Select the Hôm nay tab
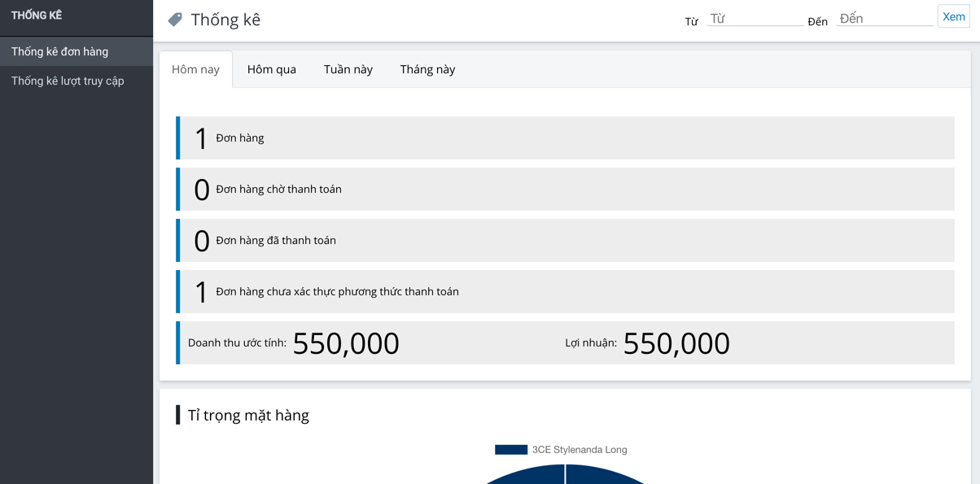This screenshot has width=980, height=484. [x=195, y=69]
